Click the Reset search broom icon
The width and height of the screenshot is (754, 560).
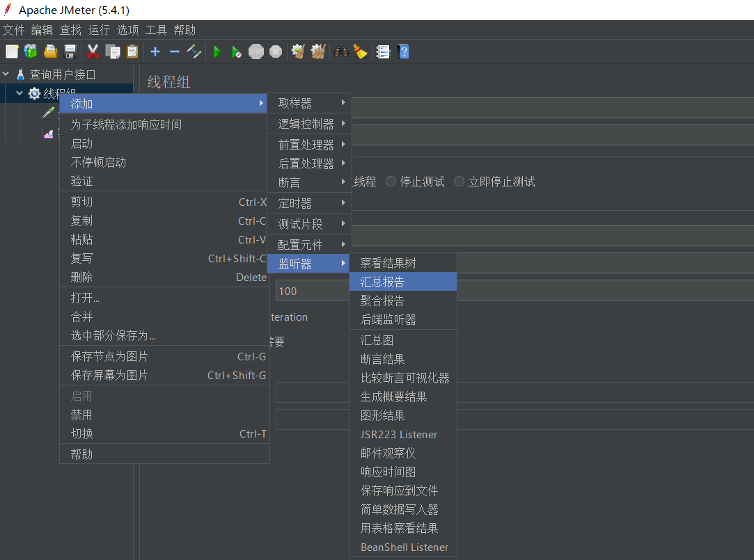coord(360,51)
